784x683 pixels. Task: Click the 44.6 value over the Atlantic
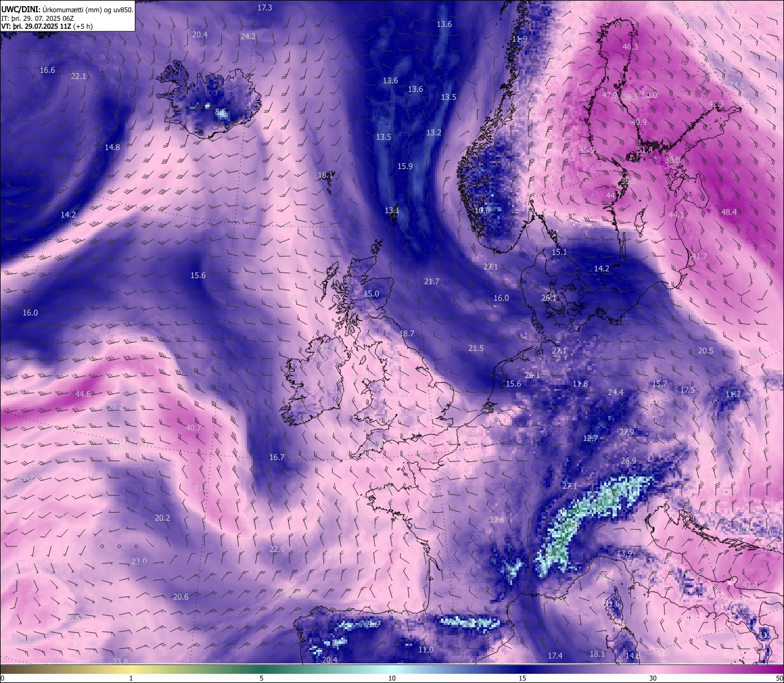tap(83, 394)
